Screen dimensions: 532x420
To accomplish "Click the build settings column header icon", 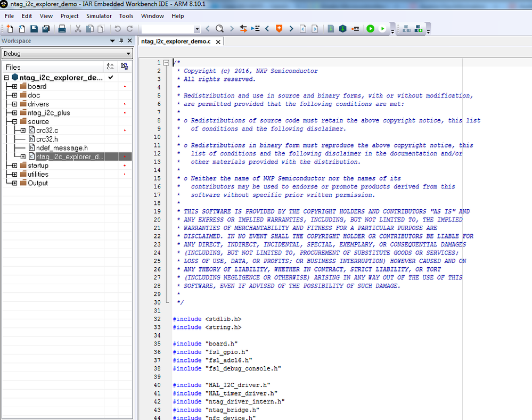I will coord(110,67).
